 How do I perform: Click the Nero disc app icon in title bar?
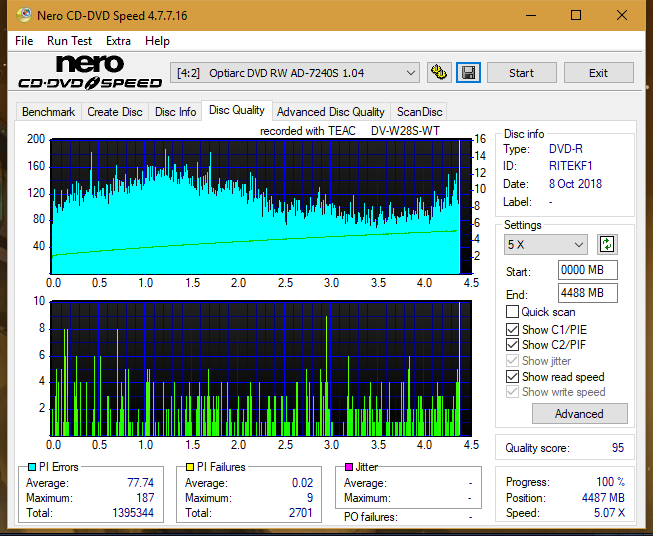(x=24, y=15)
